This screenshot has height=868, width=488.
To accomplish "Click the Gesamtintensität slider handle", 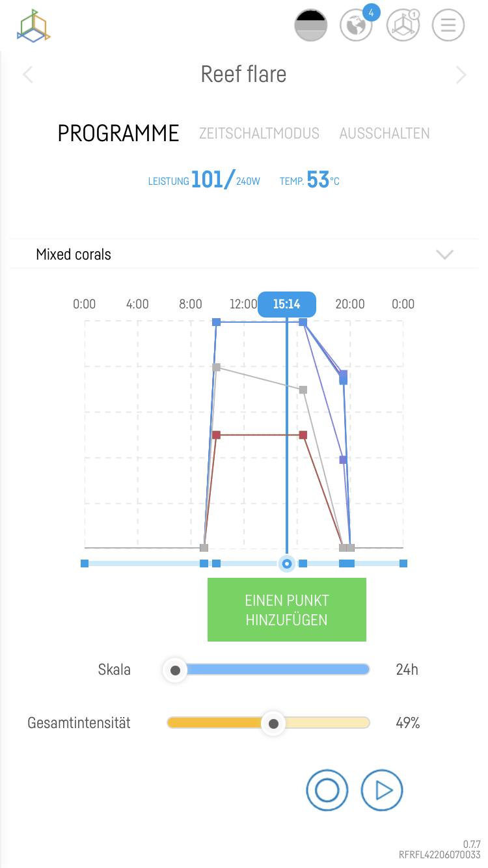I will pos(274,723).
